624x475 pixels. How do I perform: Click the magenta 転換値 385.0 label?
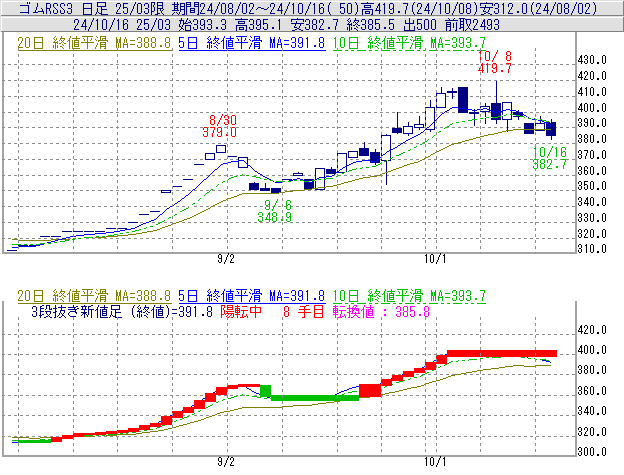[x=379, y=312]
